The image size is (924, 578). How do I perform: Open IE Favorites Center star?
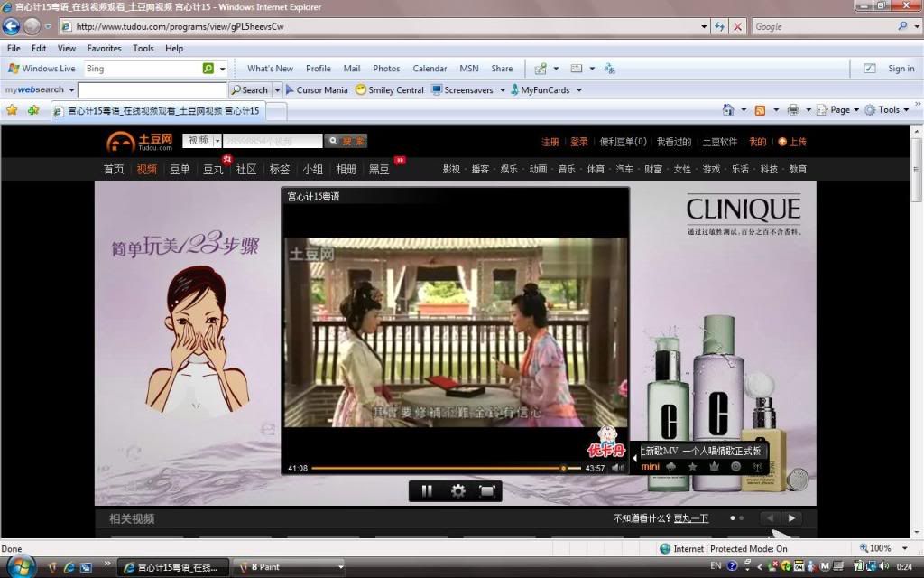pyautogui.click(x=12, y=110)
